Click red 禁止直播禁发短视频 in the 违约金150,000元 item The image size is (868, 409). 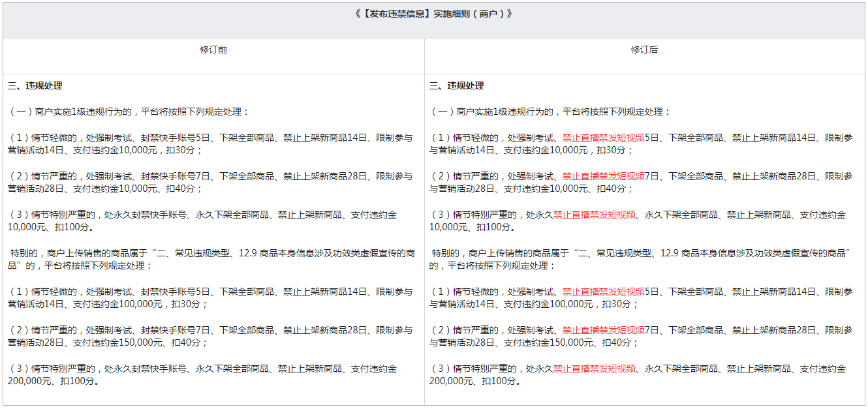pos(603,331)
